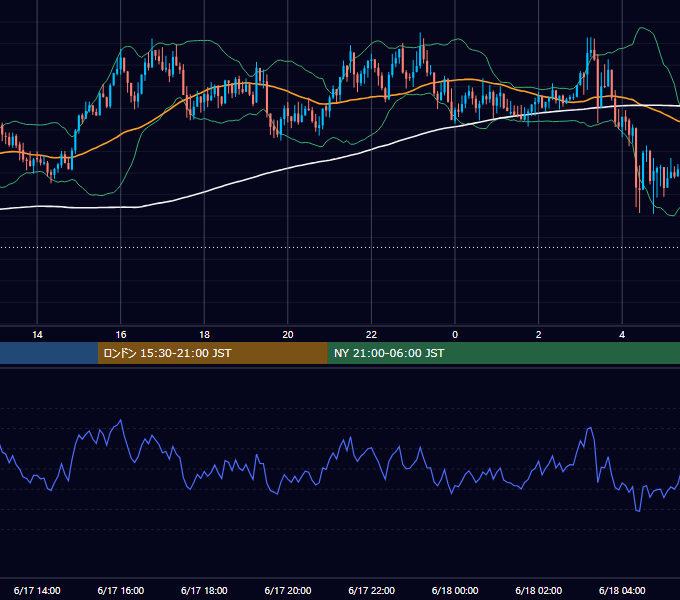Click hour label 18 on time axis
The width and height of the screenshot is (680, 600).
pos(204,335)
